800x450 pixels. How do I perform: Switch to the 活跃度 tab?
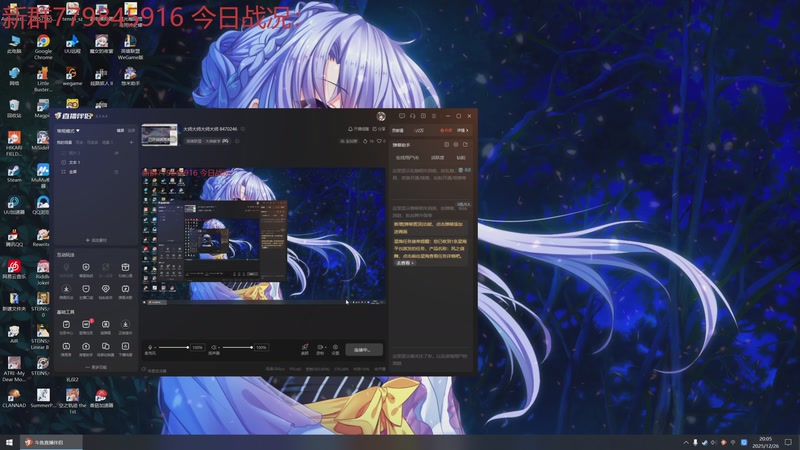pyautogui.click(x=437, y=158)
